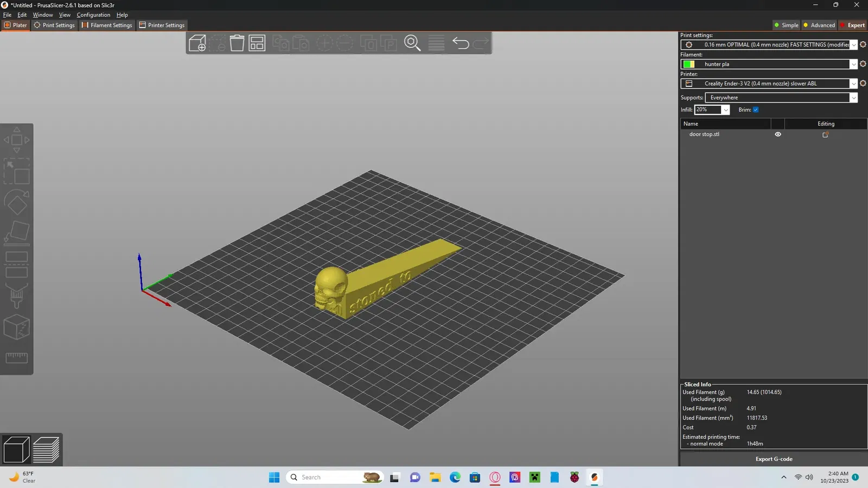
Task: Switch to the sliced layers preview
Action: 46,450
